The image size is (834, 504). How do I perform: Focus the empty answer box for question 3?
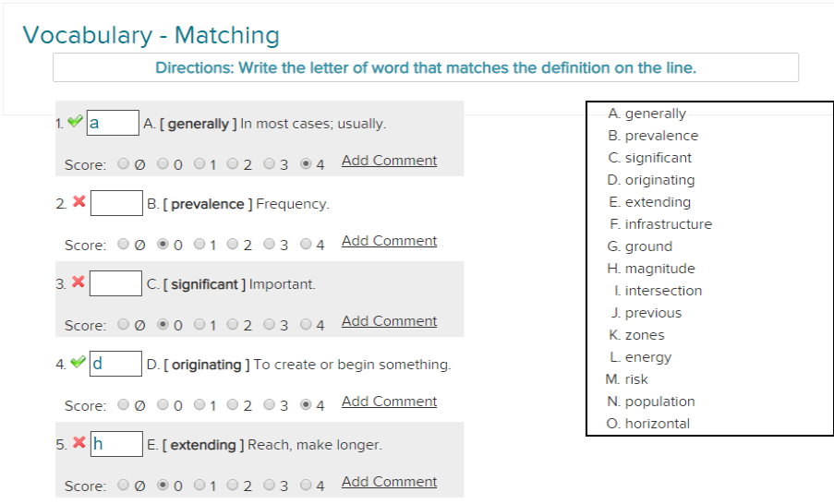pyautogui.click(x=115, y=283)
